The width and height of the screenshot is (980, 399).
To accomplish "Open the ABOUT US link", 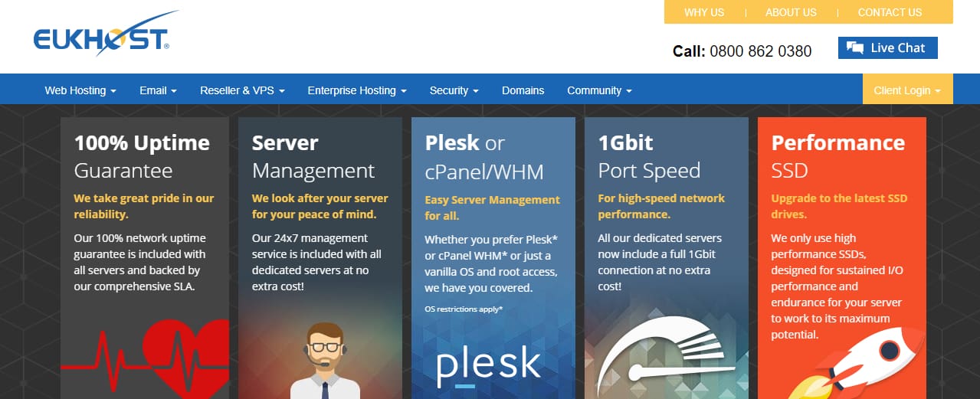I will tap(791, 12).
